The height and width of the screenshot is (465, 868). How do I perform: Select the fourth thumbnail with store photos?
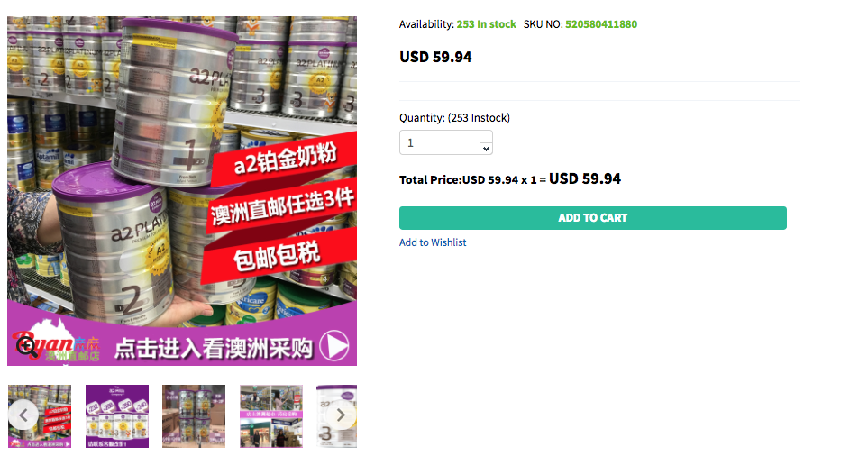tap(271, 416)
